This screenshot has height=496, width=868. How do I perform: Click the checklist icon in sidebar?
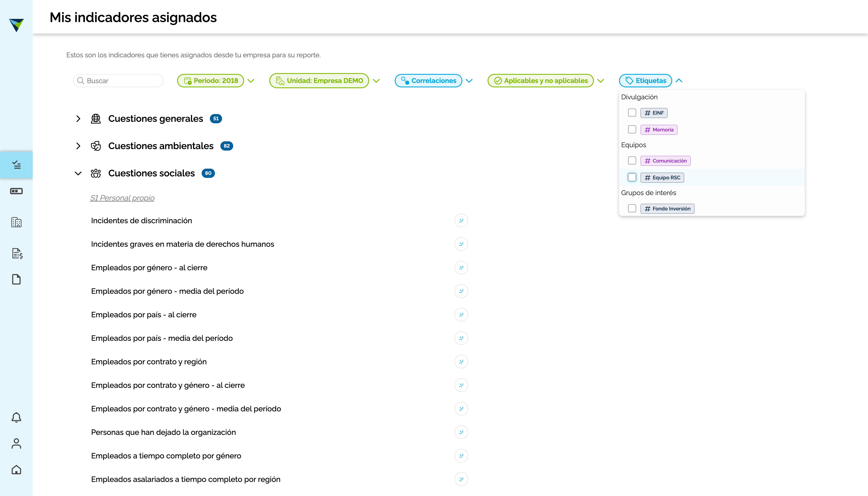coord(16,165)
